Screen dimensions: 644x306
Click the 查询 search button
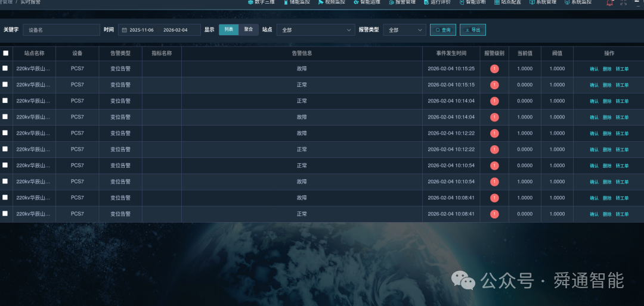[442, 30]
